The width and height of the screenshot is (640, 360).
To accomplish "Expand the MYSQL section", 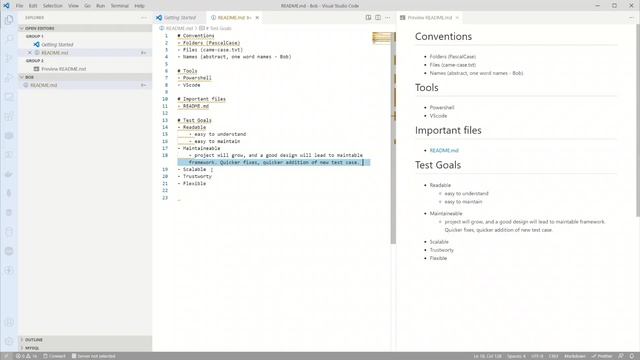I will point(85,348).
